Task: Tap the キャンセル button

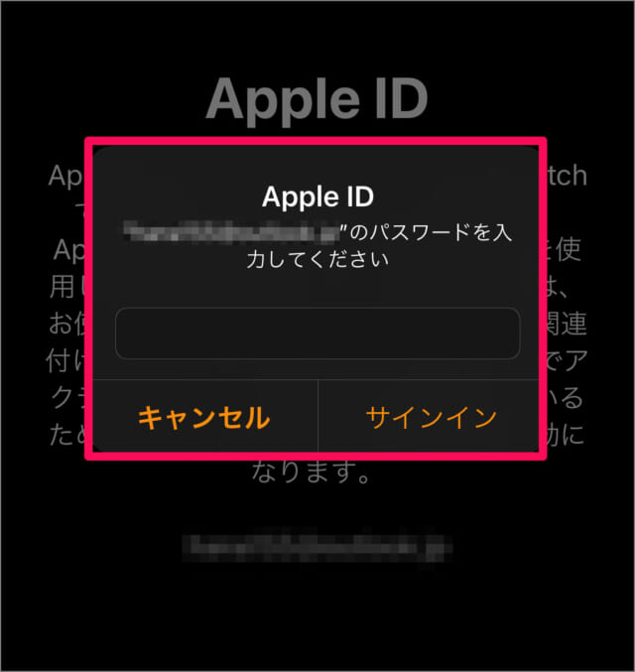Action: (204, 417)
